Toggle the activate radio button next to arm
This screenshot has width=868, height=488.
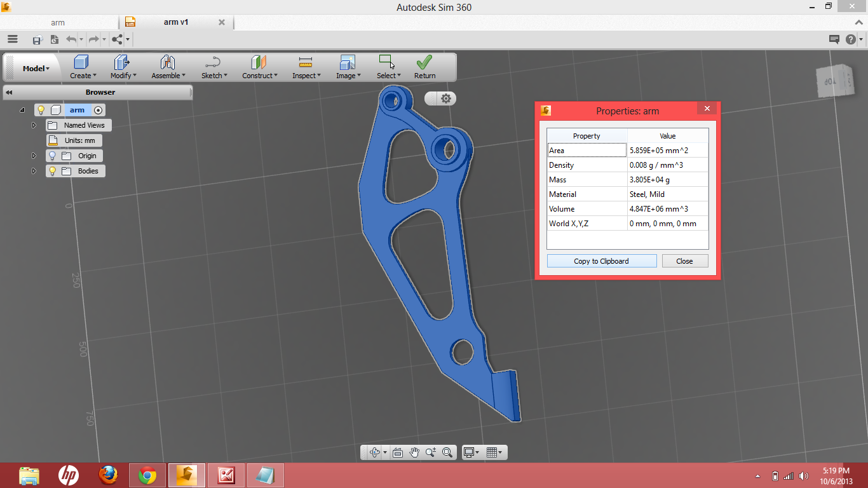98,110
